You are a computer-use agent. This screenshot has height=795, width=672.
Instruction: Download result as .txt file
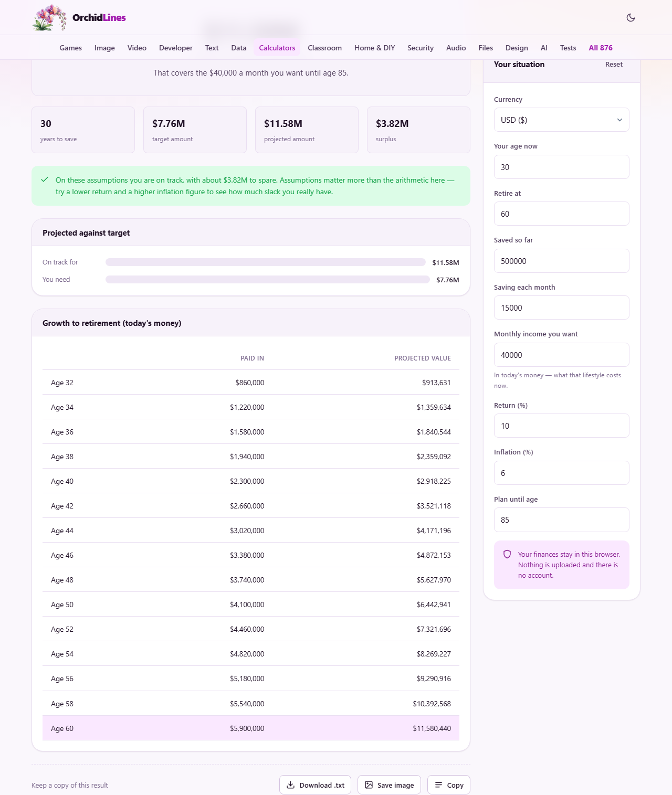pyautogui.click(x=315, y=785)
